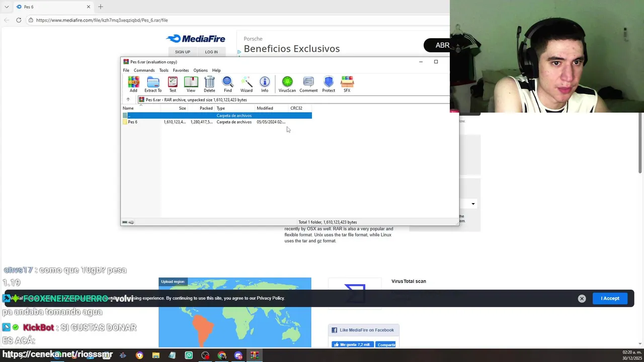Open the View tool in WinRAR
The width and height of the screenshot is (644, 362).
tap(191, 84)
